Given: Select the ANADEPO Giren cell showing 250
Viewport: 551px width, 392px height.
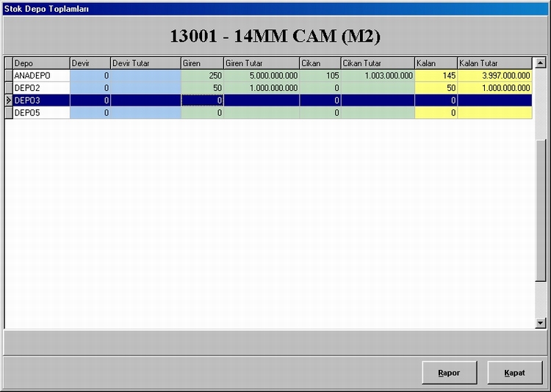Looking at the screenshot, I should click(202, 76).
